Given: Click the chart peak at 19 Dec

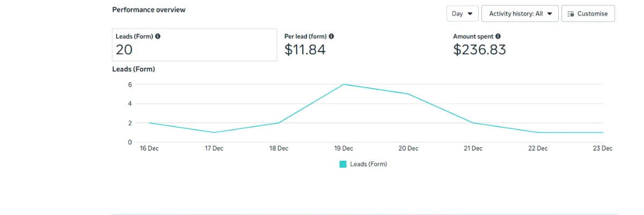Looking at the screenshot, I should [x=343, y=84].
